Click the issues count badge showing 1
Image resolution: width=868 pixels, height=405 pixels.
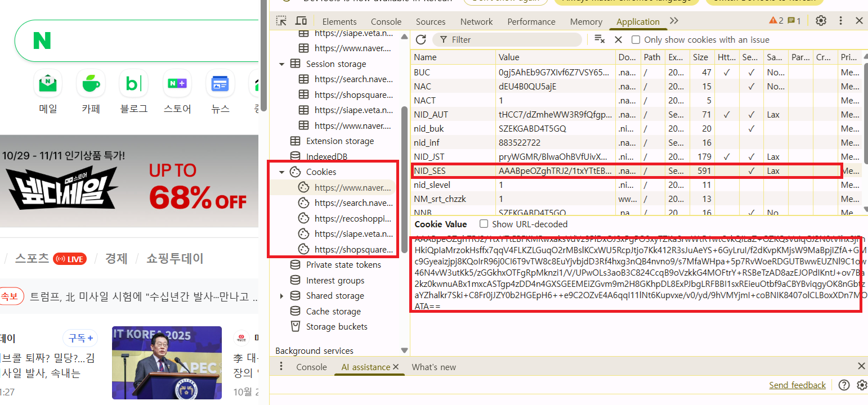click(794, 21)
